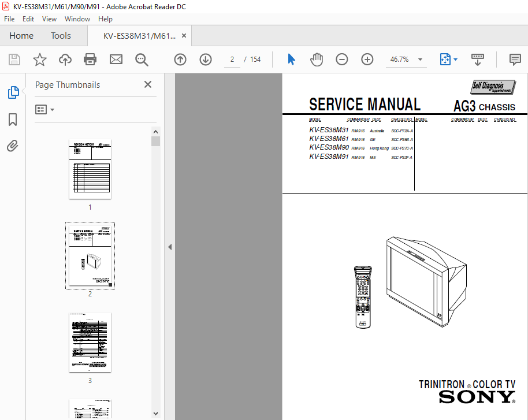Send file by email envelope icon
Viewport: 528px width, 420px height.
pyautogui.click(x=116, y=60)
